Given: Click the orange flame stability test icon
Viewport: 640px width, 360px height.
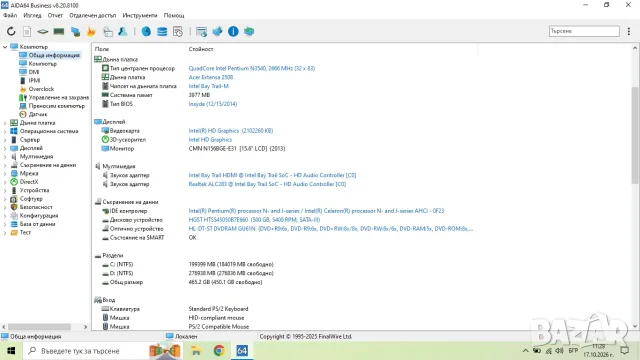Looking at the screenshot, I should [x=91, y=31].
